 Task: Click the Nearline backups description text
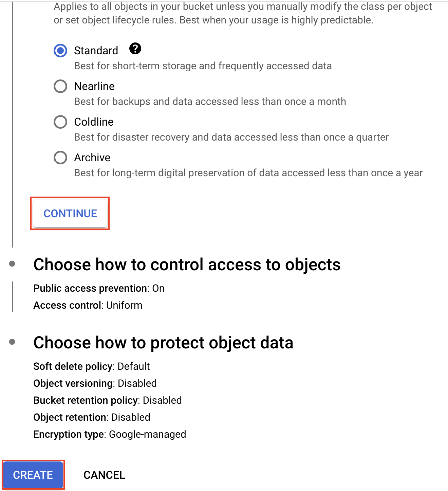tap(210, 101)
